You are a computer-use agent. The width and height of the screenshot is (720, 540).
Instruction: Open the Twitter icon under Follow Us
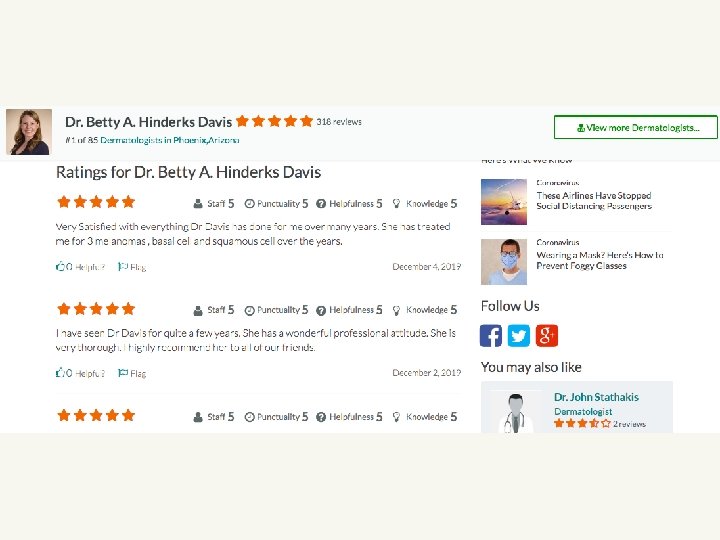519,336
